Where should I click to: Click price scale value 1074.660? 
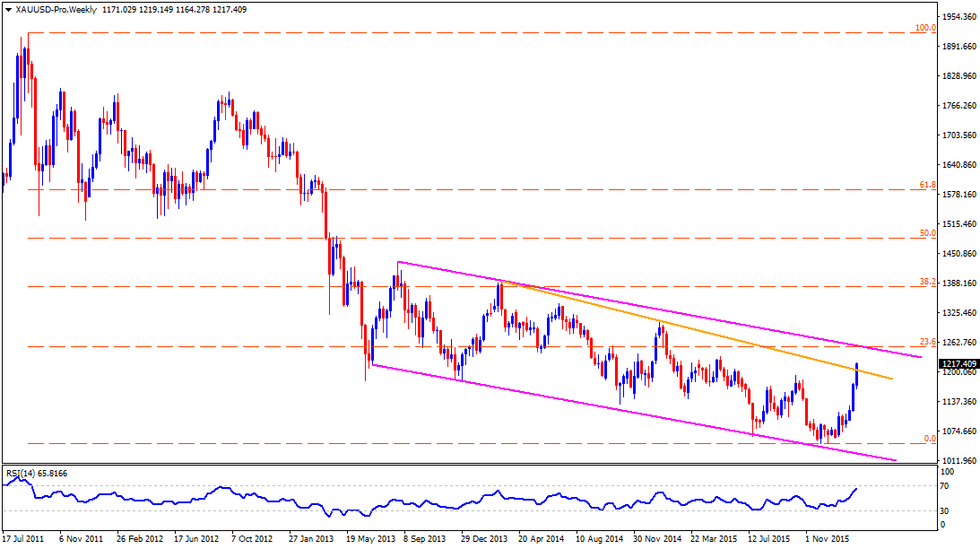pyautogui.click(x=958, y=431)
